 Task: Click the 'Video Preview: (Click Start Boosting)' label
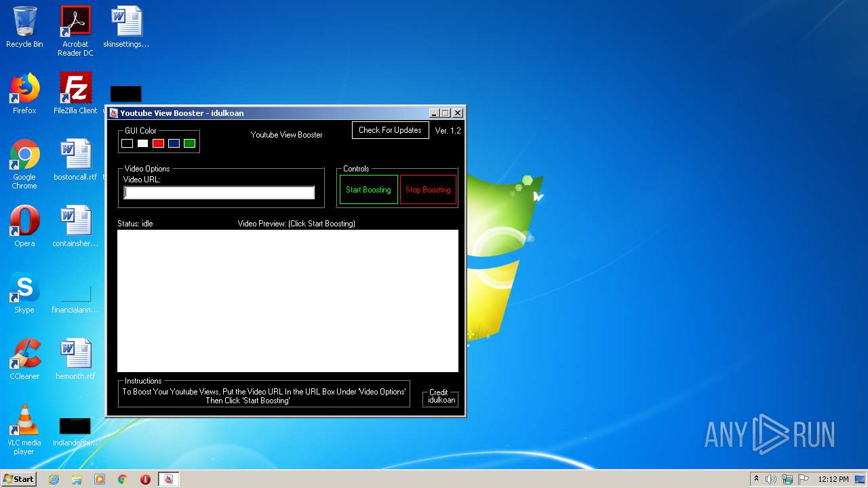coord(296,224)
